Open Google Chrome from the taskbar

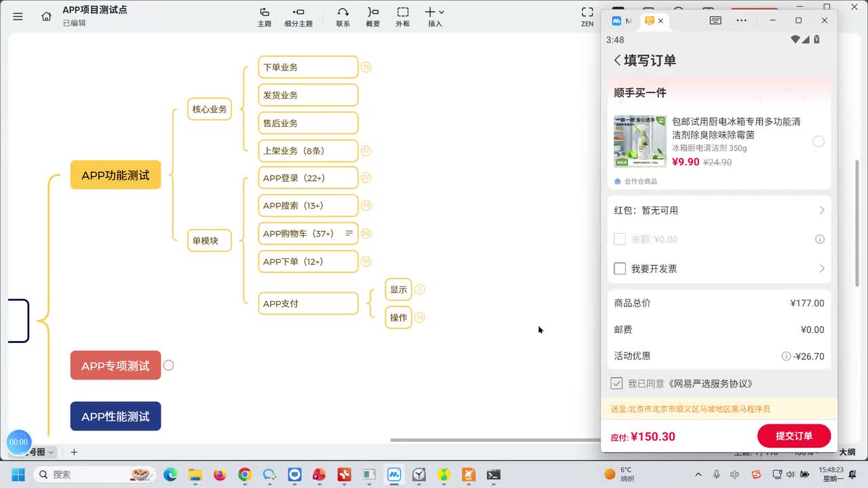point(245,474)
